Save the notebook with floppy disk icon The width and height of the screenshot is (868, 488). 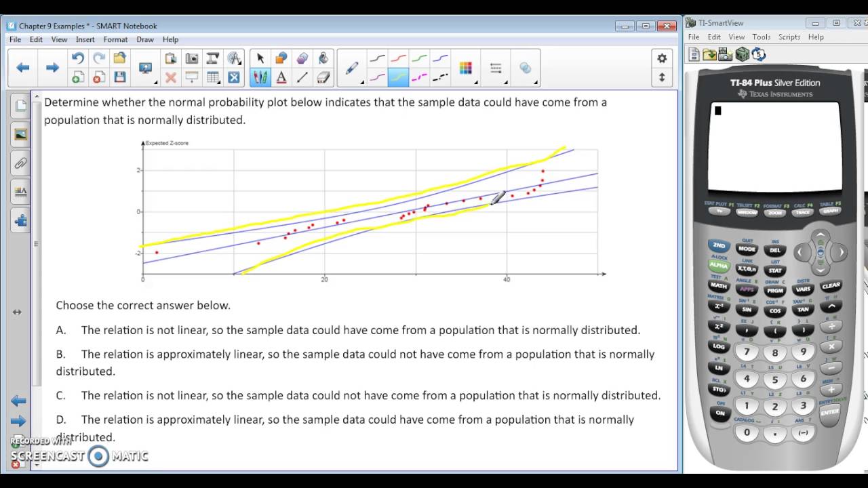tap(120, 77)
